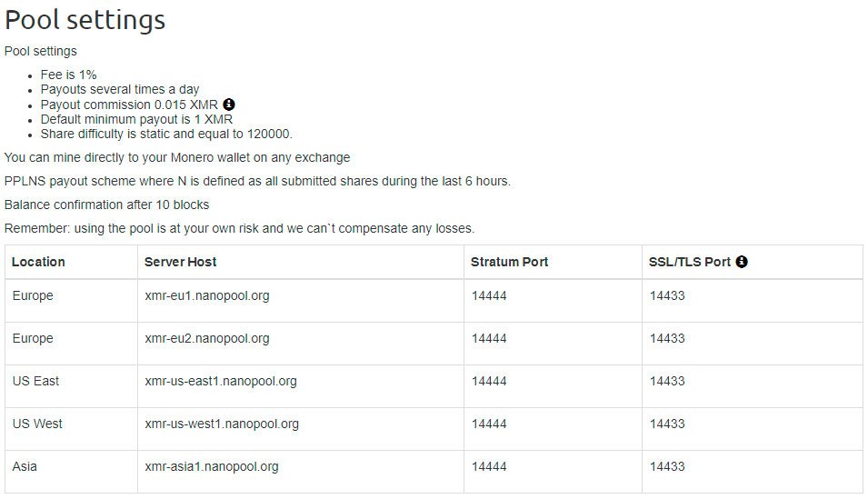Image resolution: width=868 pixels, height=499 pixels.
Task: Click Stratum port 14444 in Asia row
Action: point(489,465)
